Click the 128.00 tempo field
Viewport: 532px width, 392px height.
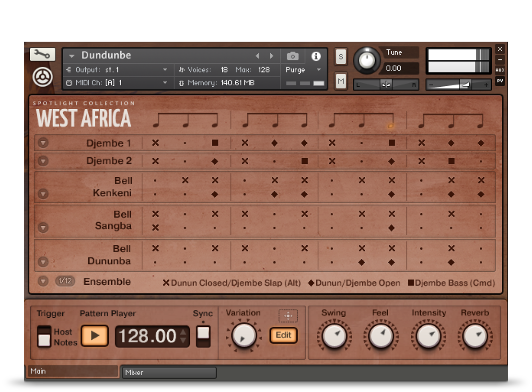tap(147, 336)
